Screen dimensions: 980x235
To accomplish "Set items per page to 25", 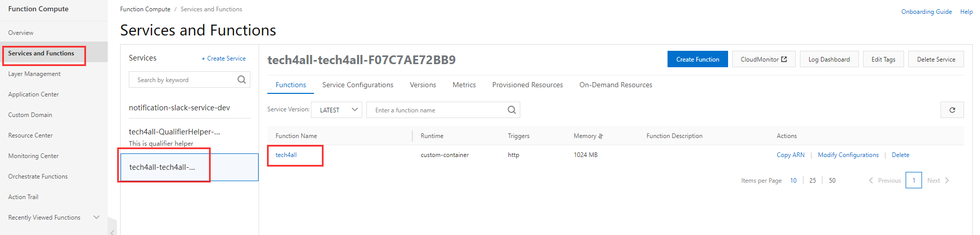I will click(x=813, y=181).
